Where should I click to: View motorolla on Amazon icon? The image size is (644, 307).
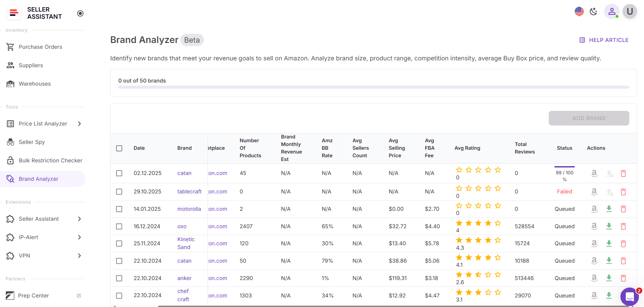tap(594, 209)
